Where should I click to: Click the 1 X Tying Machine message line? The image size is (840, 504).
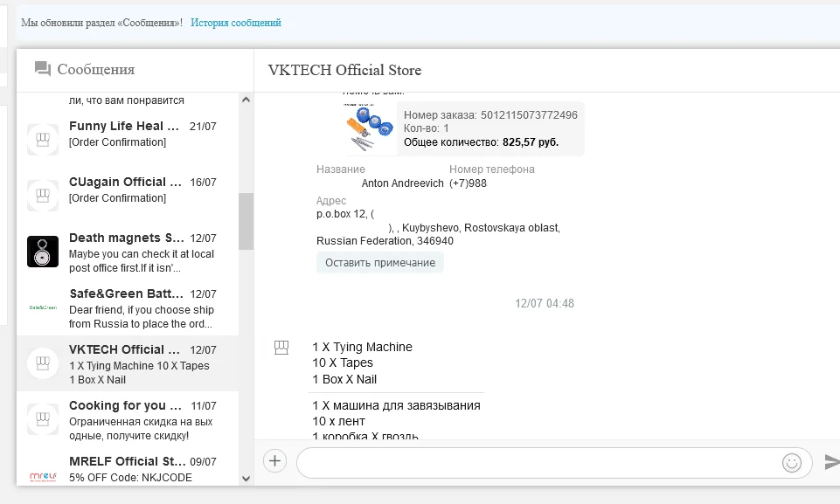pyautogui.click(x=362, y=347)
